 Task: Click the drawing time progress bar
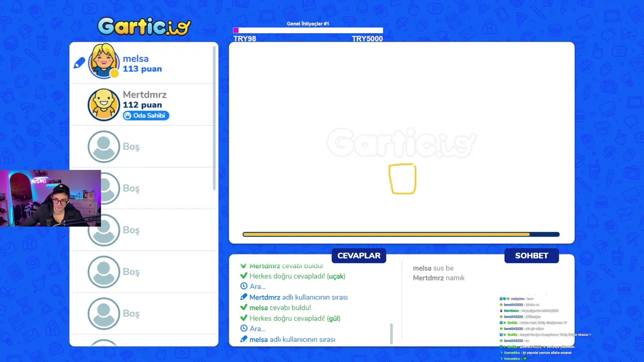tap(401, 234)
